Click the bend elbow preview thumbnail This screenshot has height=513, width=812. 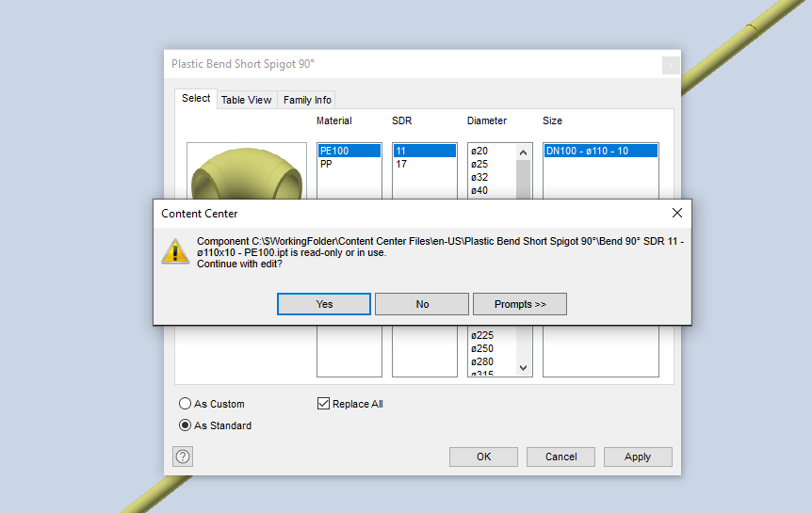(x=247, y=170)
